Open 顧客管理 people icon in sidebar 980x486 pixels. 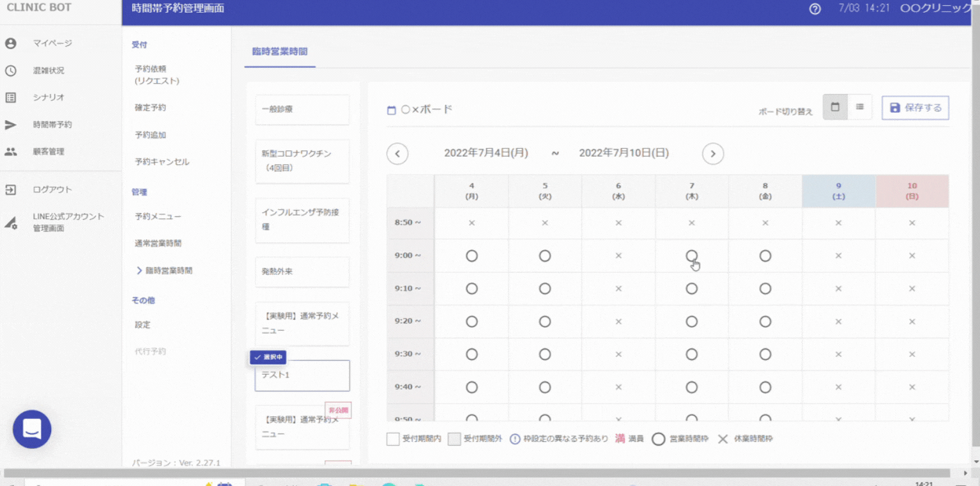pyautogui.click(x=11, y=152)
